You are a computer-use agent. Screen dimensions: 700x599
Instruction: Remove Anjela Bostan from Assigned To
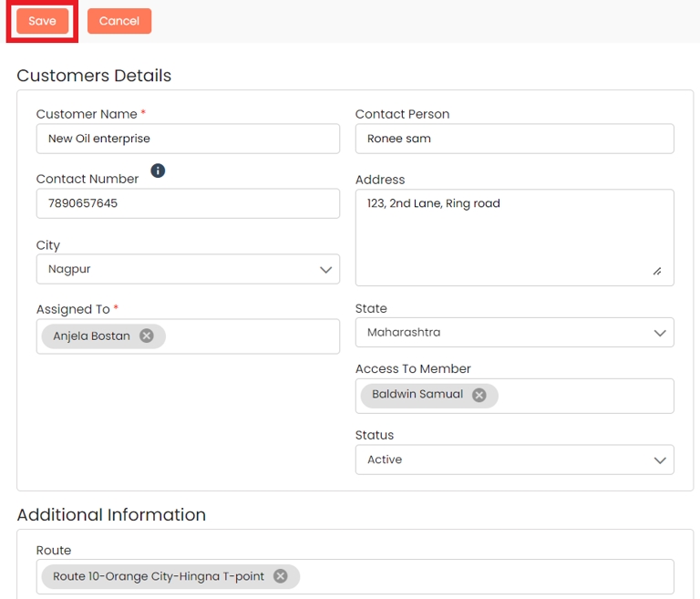click(x=147, y=336)
